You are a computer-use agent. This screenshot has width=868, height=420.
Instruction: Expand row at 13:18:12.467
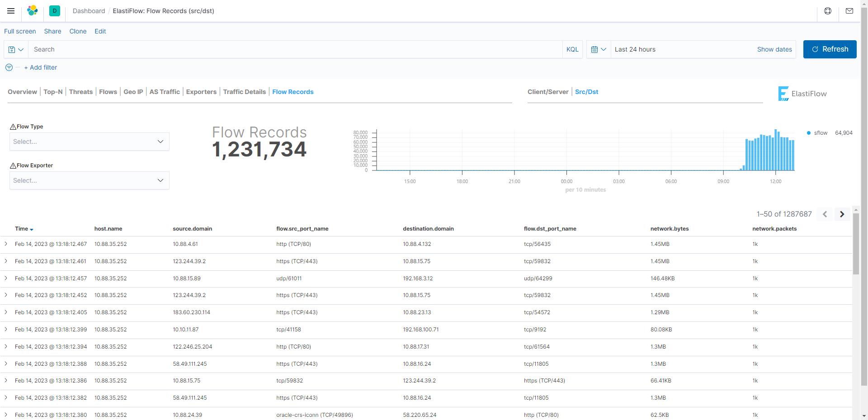(6, 244)
